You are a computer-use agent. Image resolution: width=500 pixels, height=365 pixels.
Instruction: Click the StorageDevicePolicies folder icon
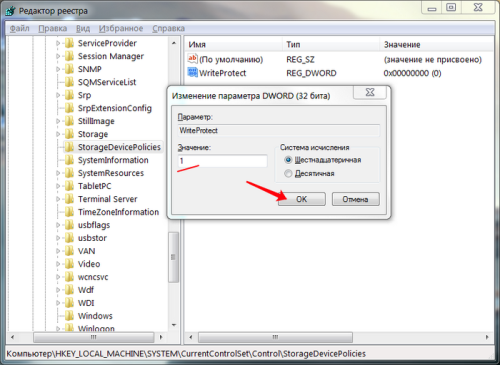(x=69, y=147)
